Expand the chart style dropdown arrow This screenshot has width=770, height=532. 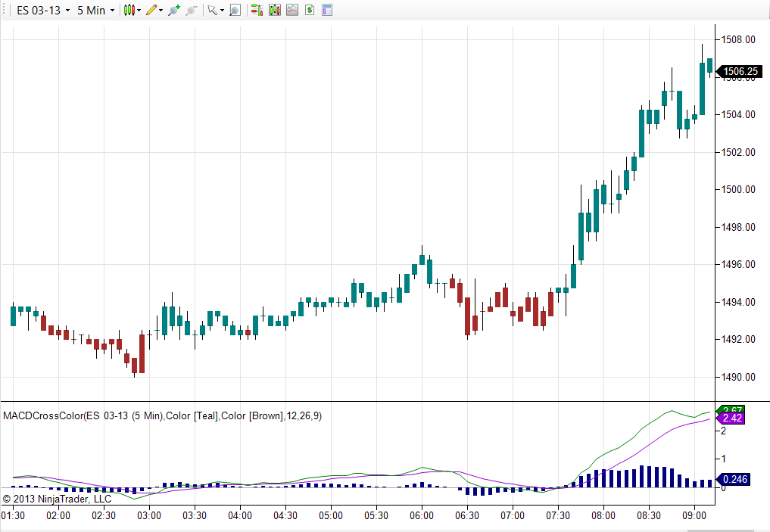tap(139, 11)
